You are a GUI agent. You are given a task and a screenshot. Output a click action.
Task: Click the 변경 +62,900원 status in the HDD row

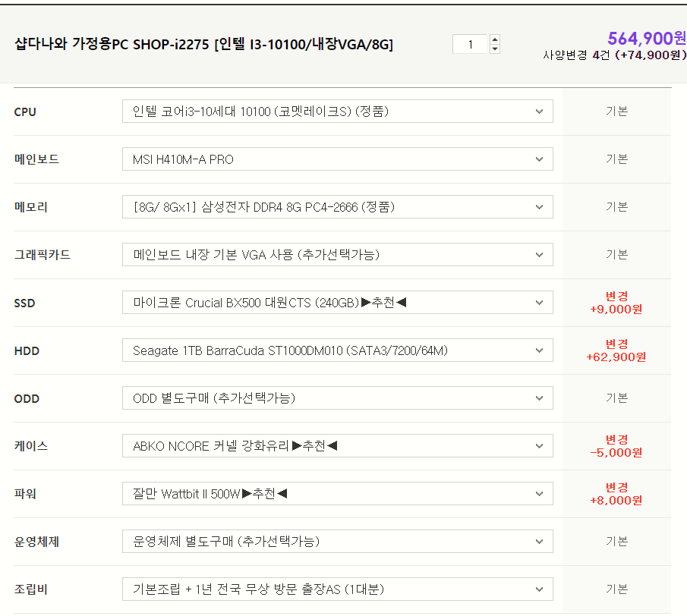point(616,350)
